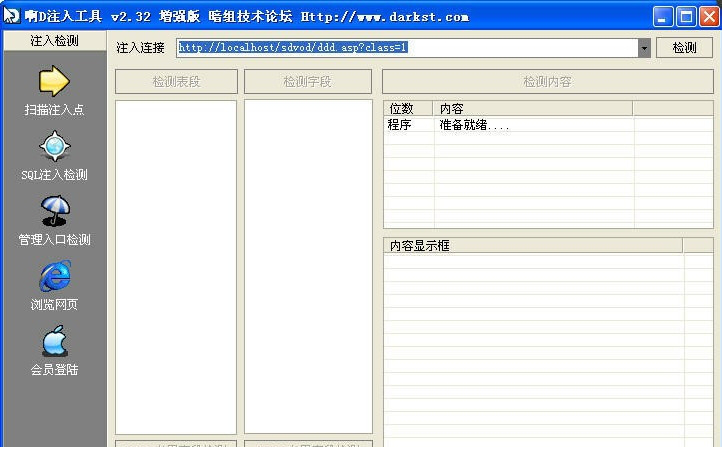The image size is (722, 464).
Task: Click the 扫描注入点 label text
Action: [54, 110]
